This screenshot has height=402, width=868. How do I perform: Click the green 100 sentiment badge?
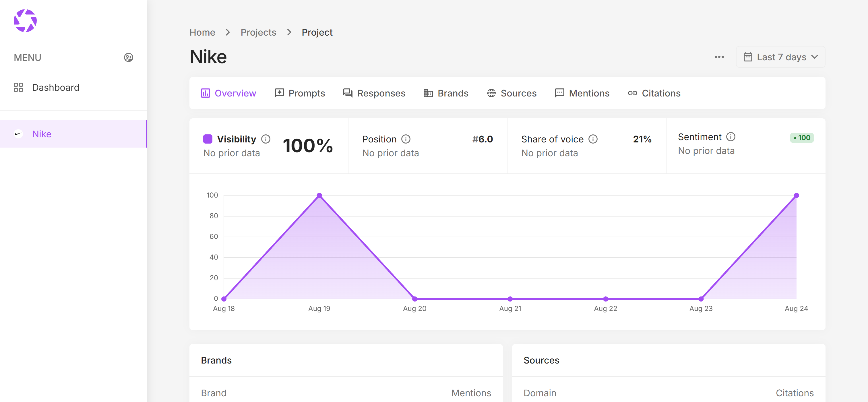click(x=802, y=138)
